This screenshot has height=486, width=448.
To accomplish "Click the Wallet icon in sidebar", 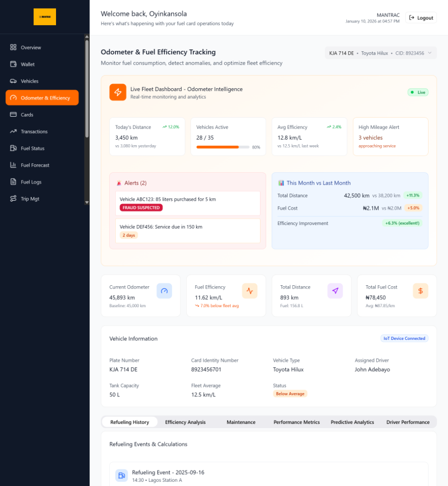I will (13, 64).
